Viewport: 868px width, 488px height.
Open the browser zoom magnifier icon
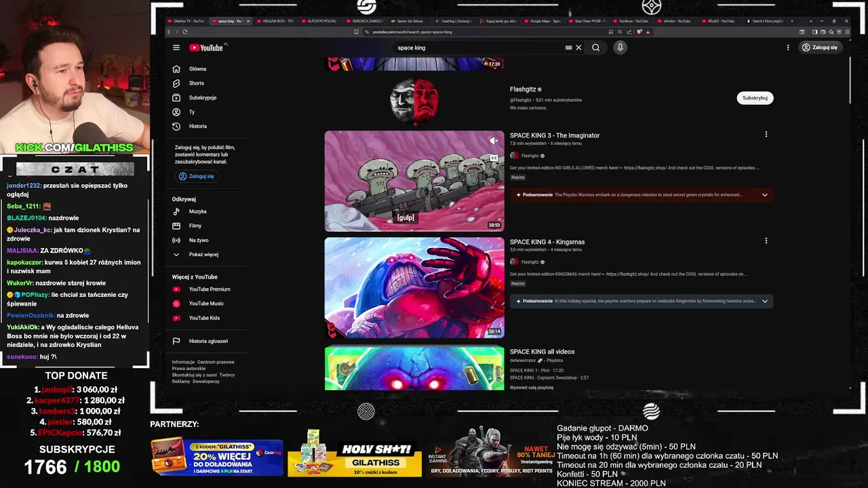click(620, 32)
